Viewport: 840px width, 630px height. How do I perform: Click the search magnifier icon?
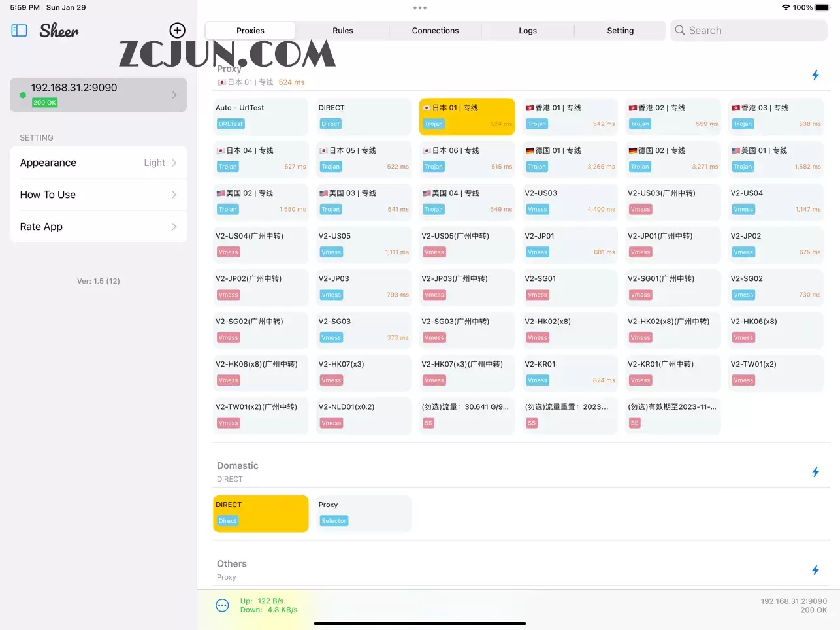coord(680,31)
